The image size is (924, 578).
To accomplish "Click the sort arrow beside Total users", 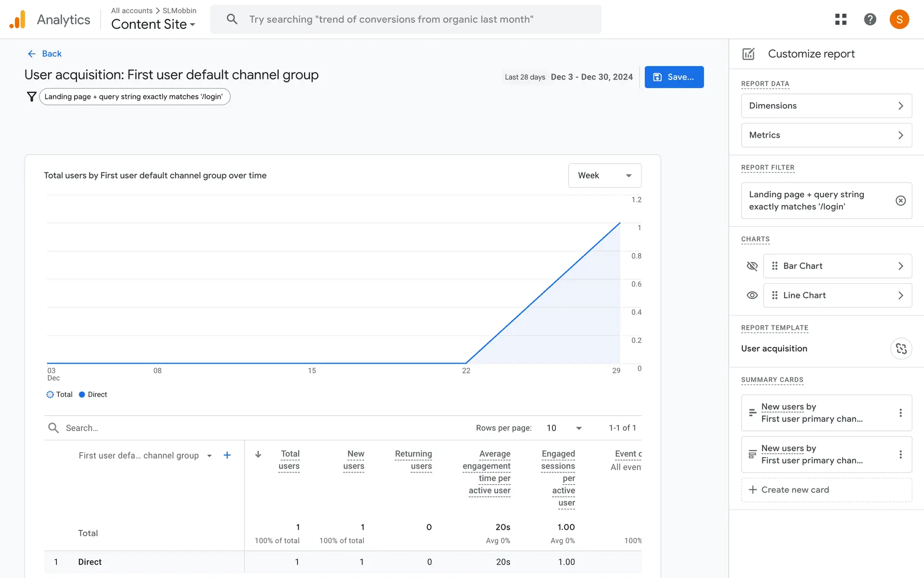I will coord(258,454).
